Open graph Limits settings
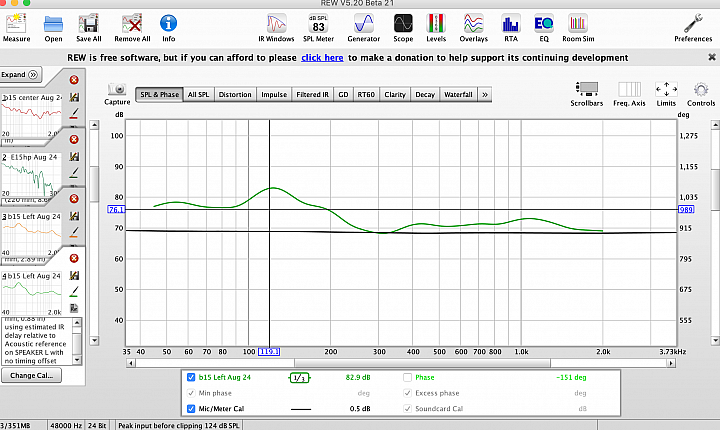The image size is (720, 430). click(x=666, y=94)
